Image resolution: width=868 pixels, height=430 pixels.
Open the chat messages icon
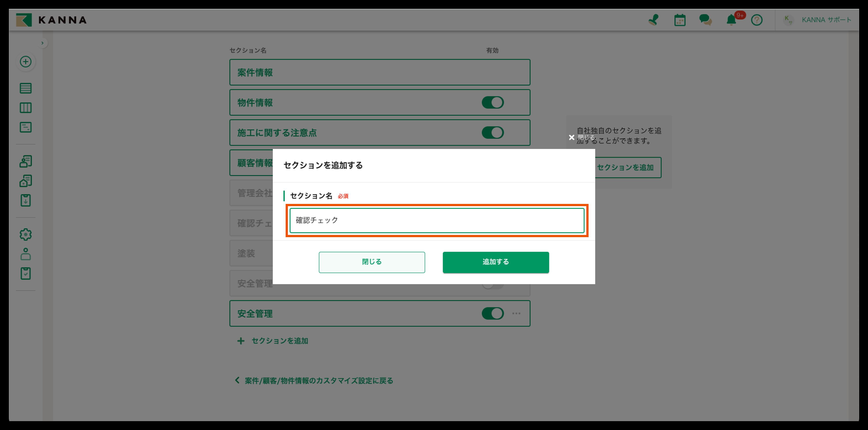click(x=705, y=20)
